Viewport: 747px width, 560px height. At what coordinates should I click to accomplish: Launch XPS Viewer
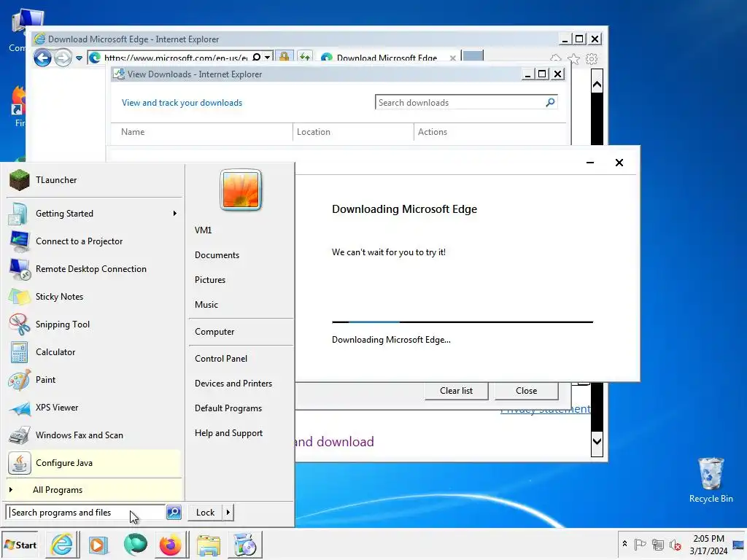[x=94, y=408]
